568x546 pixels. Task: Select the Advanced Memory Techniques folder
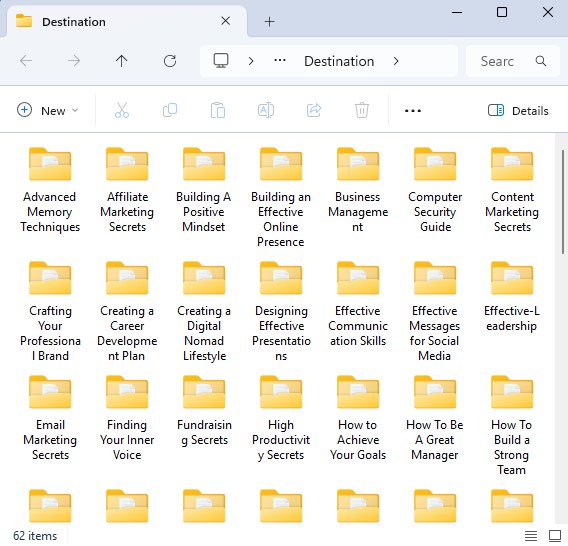click(x=50, y=190)
